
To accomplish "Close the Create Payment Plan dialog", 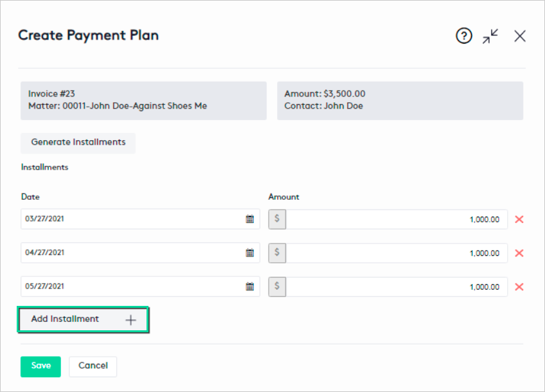I will coord(520,37).
